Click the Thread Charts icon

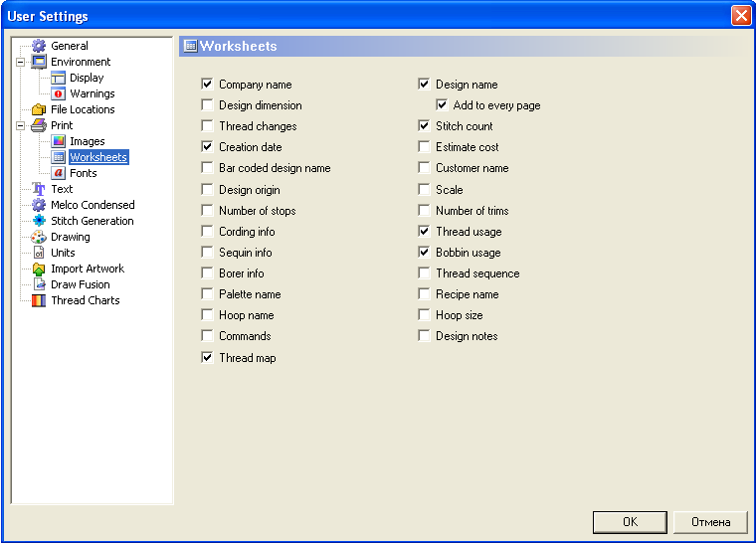[x=39, y=300]
